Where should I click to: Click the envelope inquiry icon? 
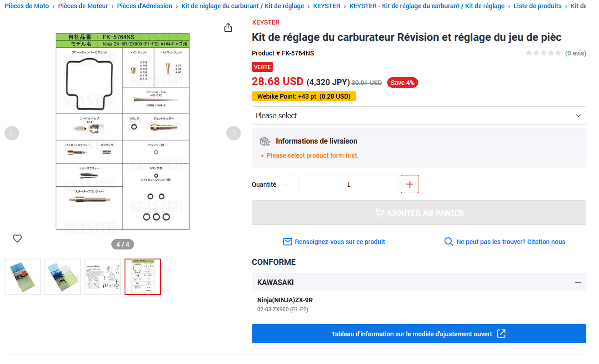pyautogui.click(x=287, y=242)
